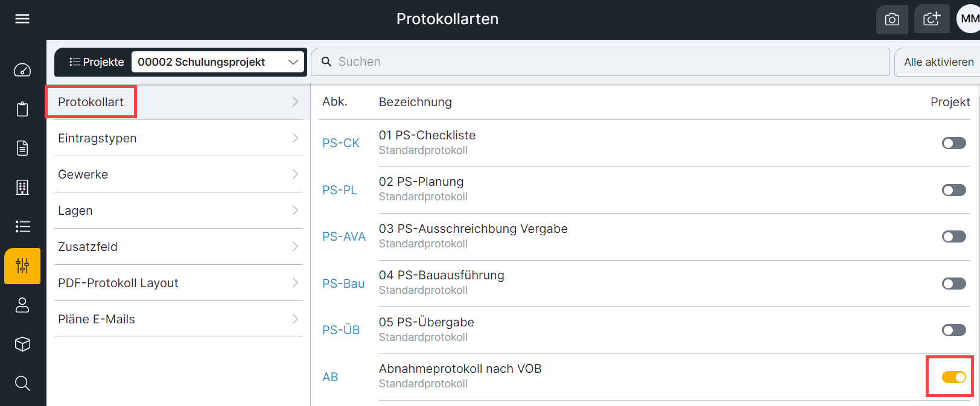The image size is (980, 406).
Task: Disable the Abnahmeprotokoll nach VOB toggle
Action: [953, 377]
